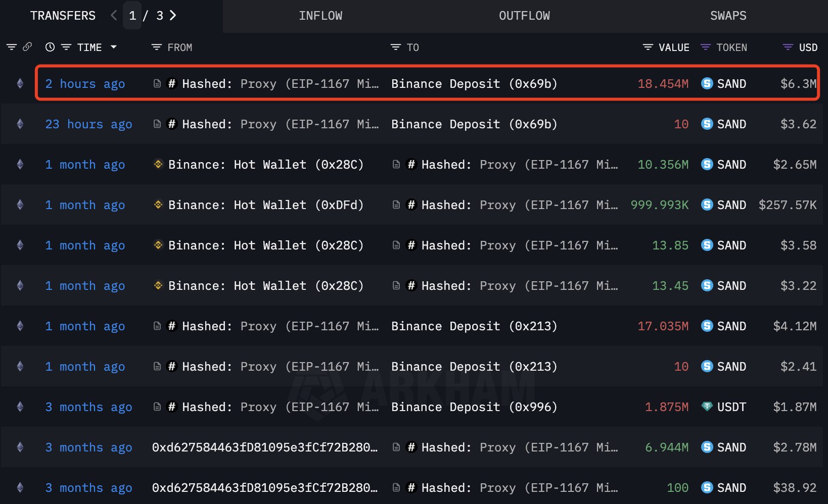Select the 999.993K value cell
The image size is (828, 504).
660,205
